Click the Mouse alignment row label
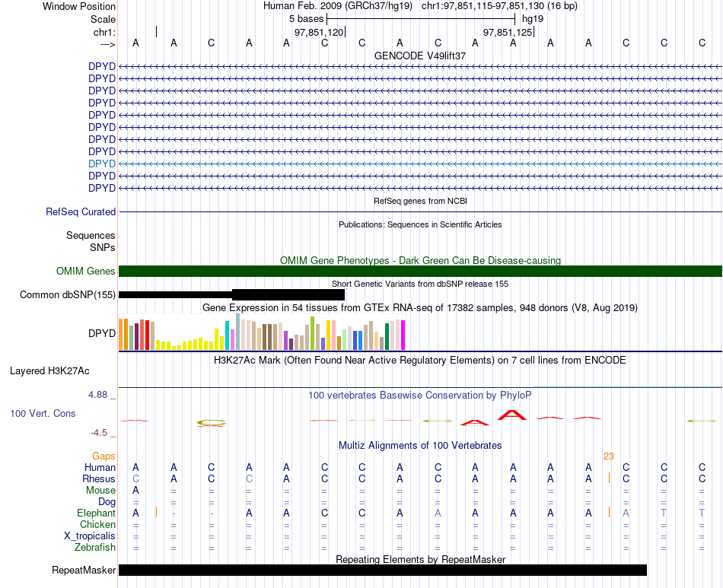723x588 pixels. (100, 491)
